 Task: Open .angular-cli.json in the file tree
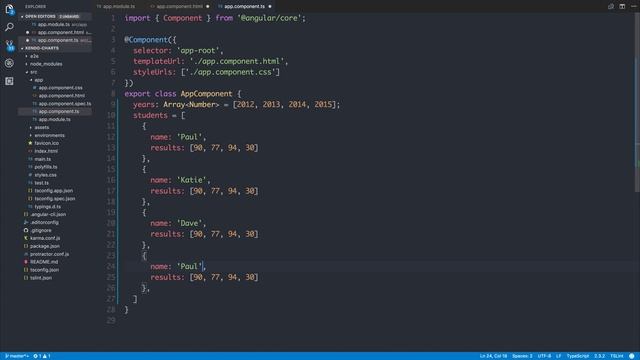click(48, 214)
